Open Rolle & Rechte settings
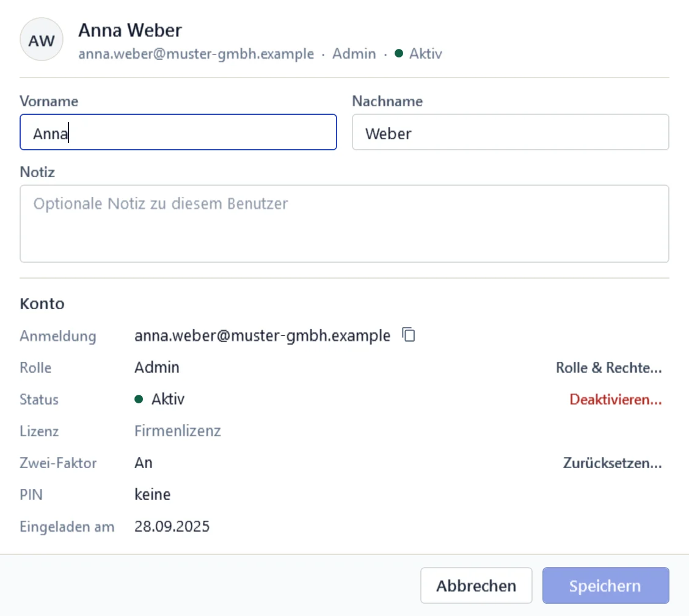Image resolution: width=689 pixels, height=616 pixels. click(x=608, y=367)
